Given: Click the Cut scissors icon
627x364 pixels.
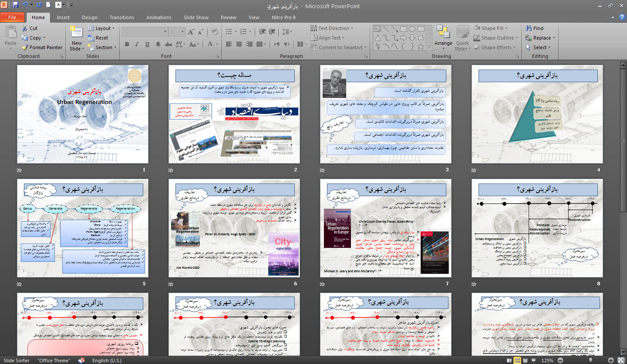Looking at the screenshot, I should tap(24, 28).
